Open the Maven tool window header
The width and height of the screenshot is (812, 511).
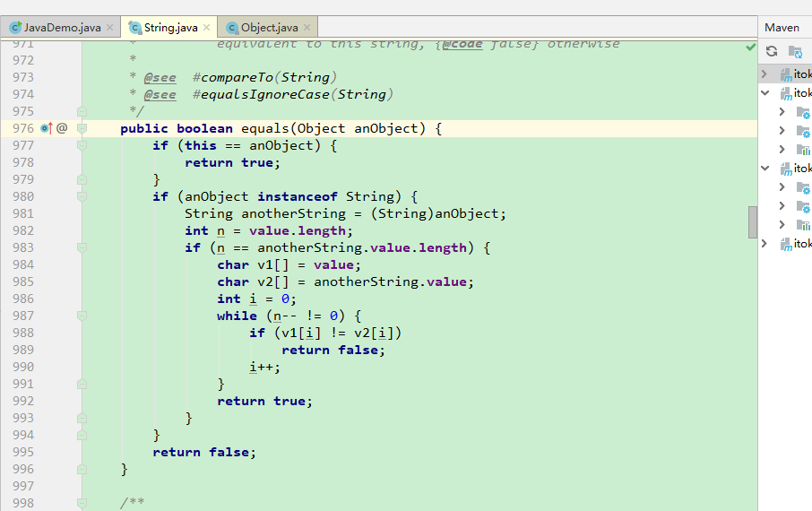pos(782,28)
